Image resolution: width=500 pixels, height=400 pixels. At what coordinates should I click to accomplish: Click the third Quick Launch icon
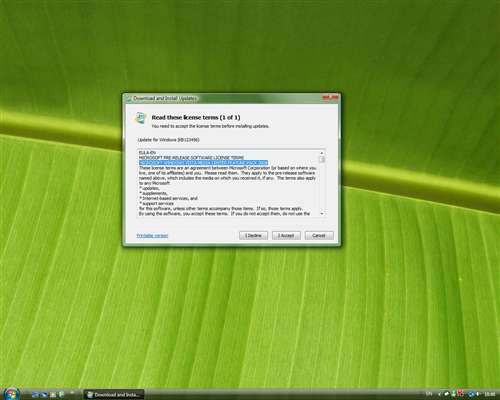pos(53,395)
